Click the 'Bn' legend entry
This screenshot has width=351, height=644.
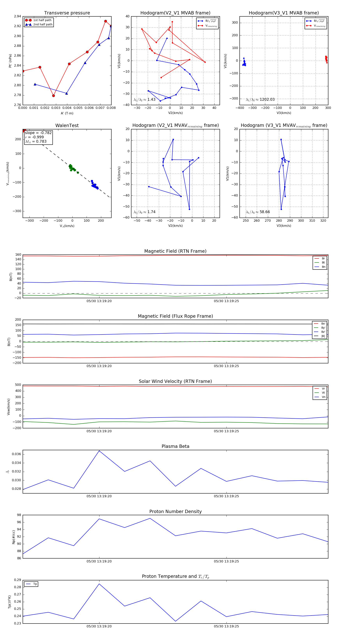[x=320, y=267]
